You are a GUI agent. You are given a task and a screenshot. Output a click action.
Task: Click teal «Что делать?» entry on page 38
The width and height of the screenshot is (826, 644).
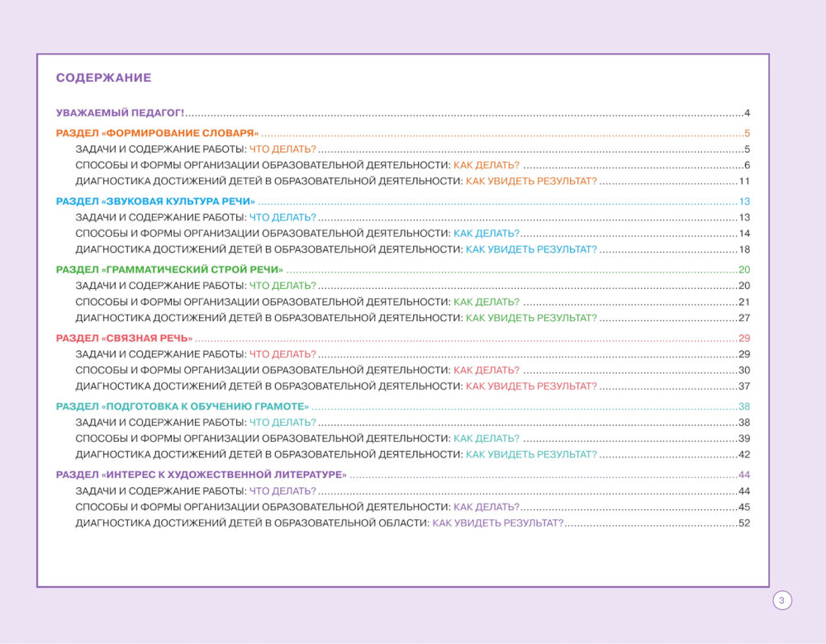coord(282,423)
